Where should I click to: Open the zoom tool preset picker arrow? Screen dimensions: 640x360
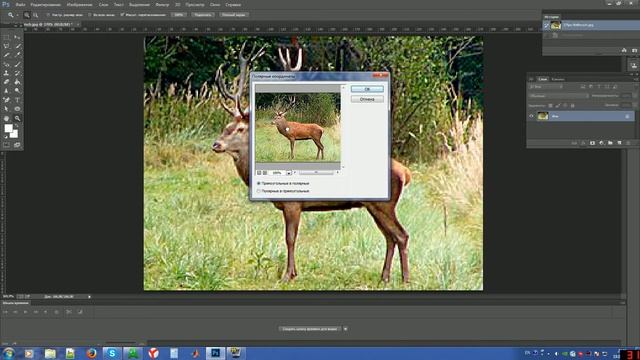click(17, 15)
